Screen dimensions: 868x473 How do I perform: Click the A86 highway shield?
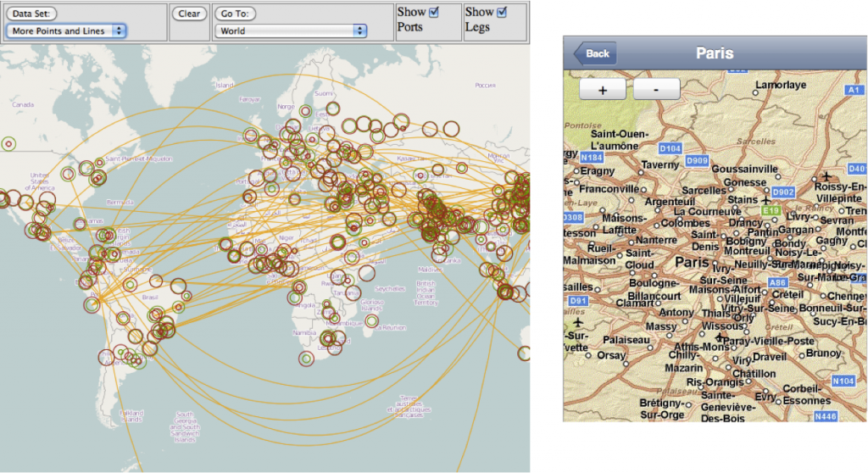776,281
